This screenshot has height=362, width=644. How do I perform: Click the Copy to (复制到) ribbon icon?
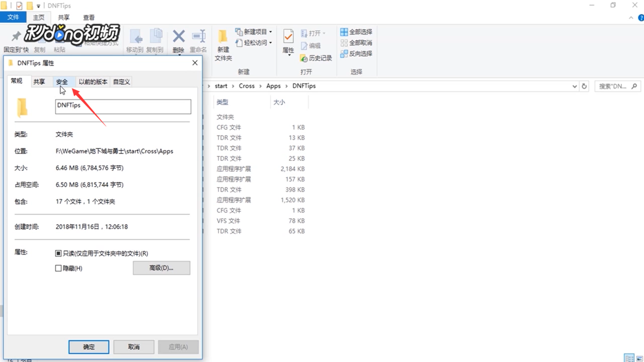pyautogui.click(x=155, y=36)
